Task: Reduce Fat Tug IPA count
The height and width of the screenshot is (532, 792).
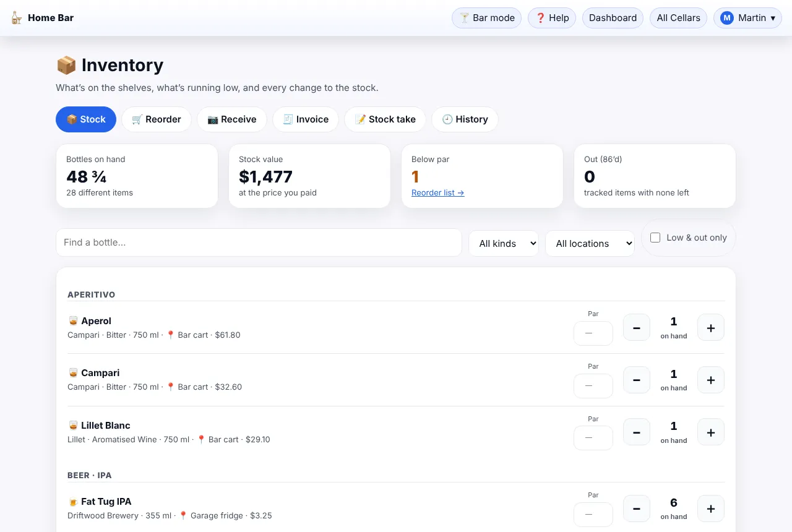Action: coord(636,508)
